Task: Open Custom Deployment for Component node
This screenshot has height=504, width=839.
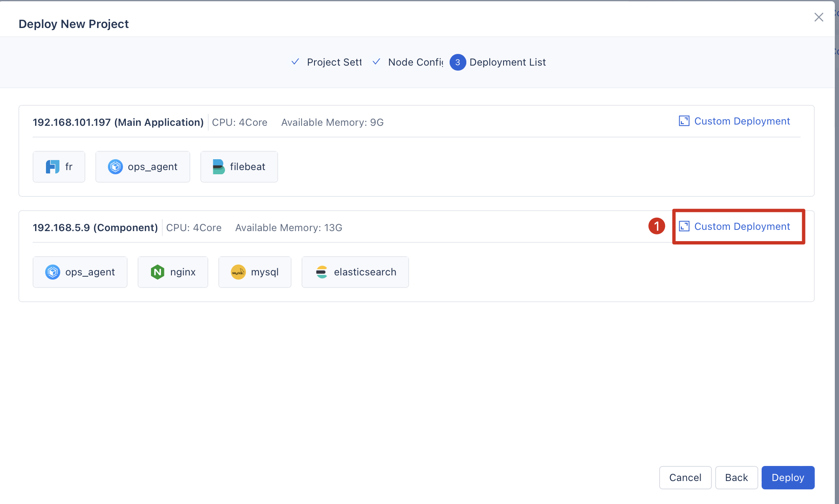Action: click(742, 227)
